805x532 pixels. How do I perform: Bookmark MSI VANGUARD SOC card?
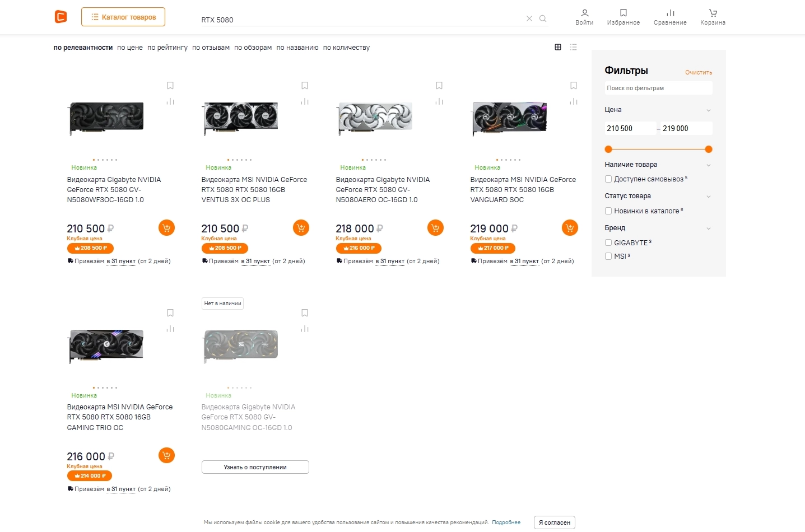(574, 86)
